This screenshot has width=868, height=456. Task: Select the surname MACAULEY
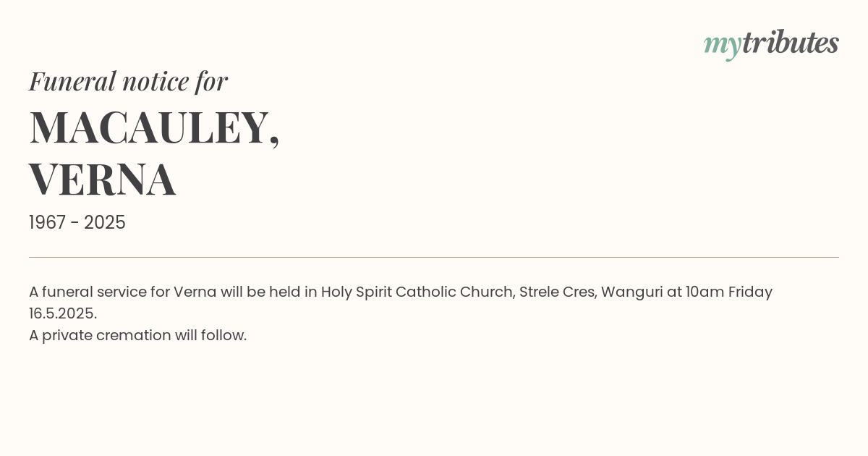(149, 127)
